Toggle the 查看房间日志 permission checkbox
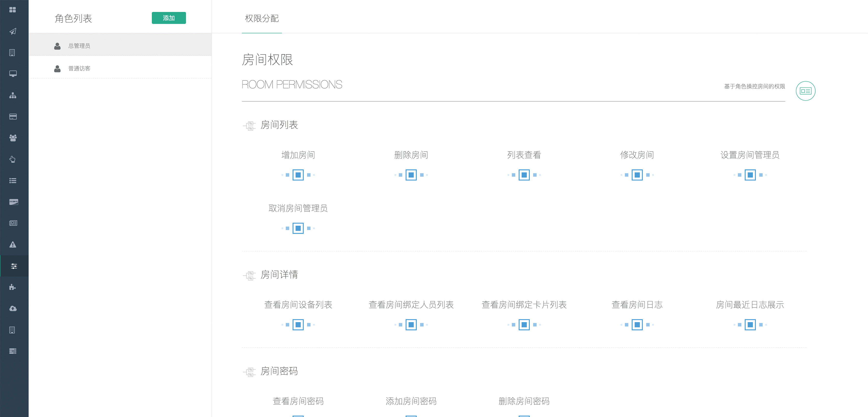 (637, 325)
